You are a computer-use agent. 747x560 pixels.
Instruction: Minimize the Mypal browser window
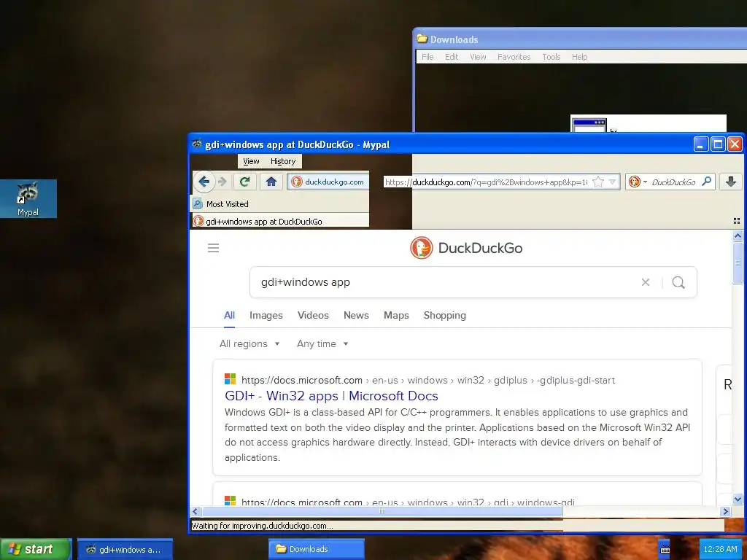[x=701, y=144]
